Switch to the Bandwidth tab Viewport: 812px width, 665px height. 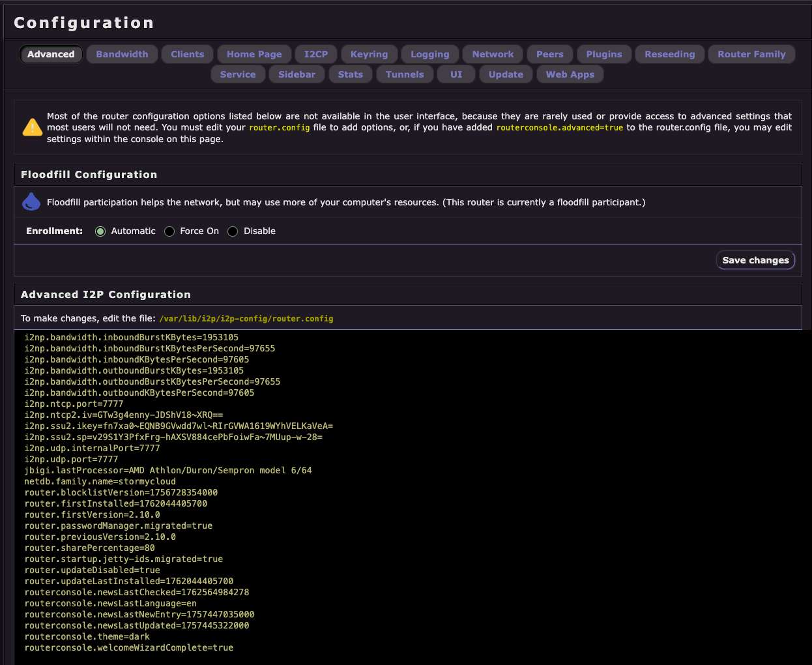pos(122,54)
